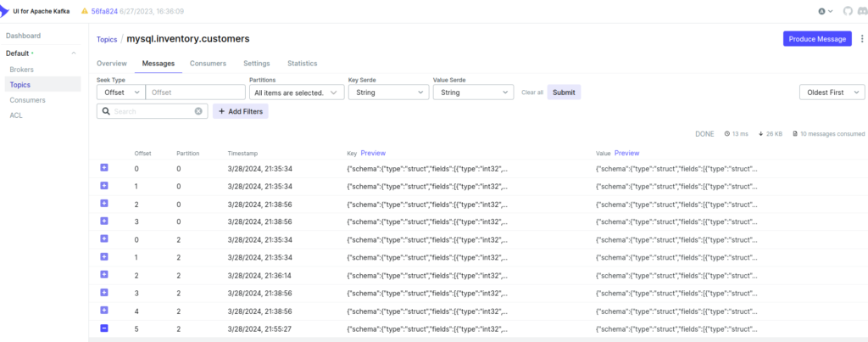Collapse the expanded offset 5 message row
Screen dimensions: 868x342
[104, 328]
